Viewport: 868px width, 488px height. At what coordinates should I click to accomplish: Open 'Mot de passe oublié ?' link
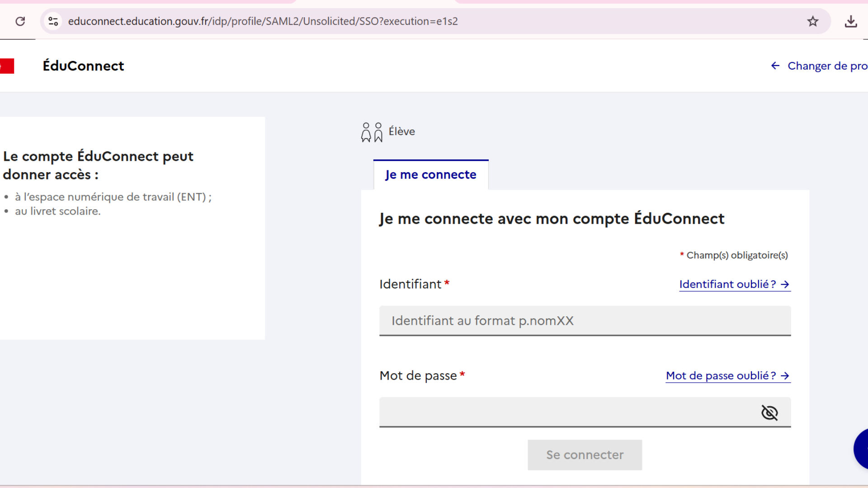[x=728, y=375]
